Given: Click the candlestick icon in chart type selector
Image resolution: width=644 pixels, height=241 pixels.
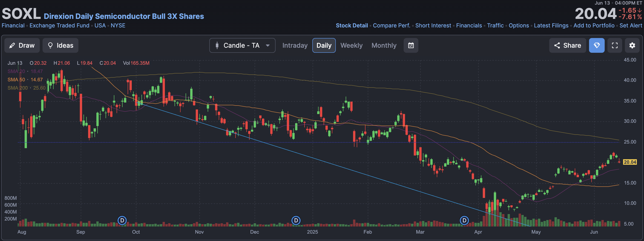Looking at the screenshot, I should [217, 45].
